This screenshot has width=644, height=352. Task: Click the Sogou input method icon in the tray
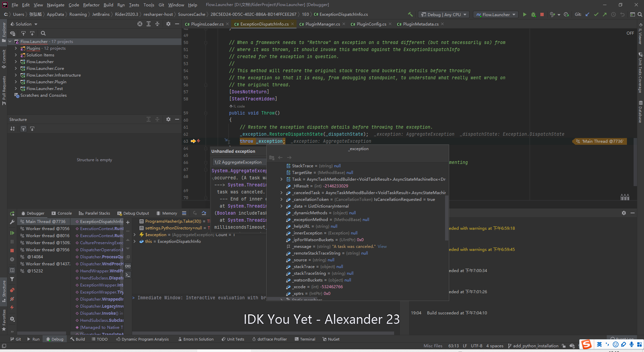click(587, 345)
